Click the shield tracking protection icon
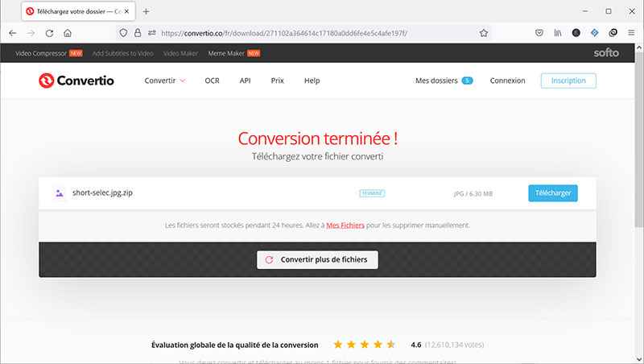 coord(123,33)
